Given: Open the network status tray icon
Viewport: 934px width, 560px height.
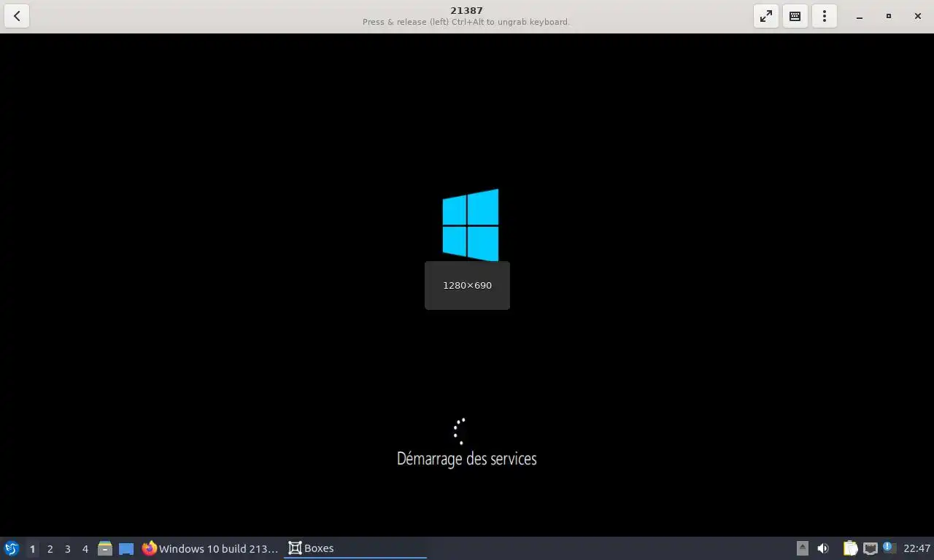Looking at the screenshot, I should tap(871, 548).
